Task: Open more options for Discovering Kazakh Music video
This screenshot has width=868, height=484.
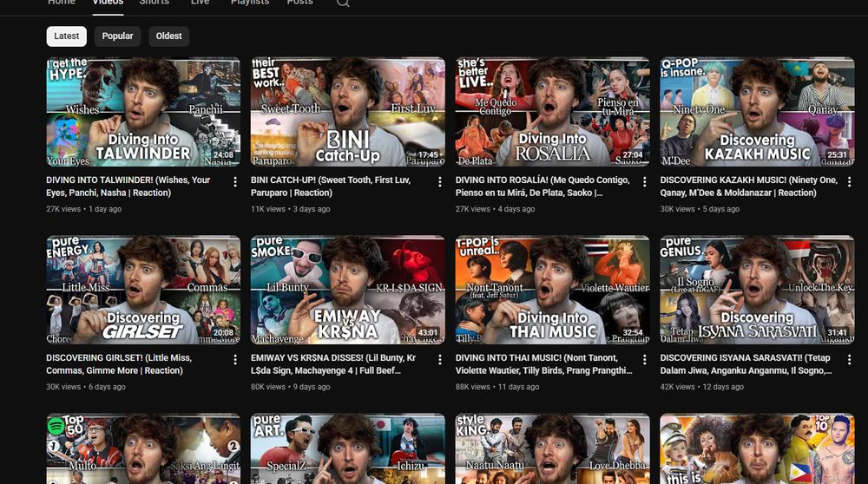Action: 849,181
